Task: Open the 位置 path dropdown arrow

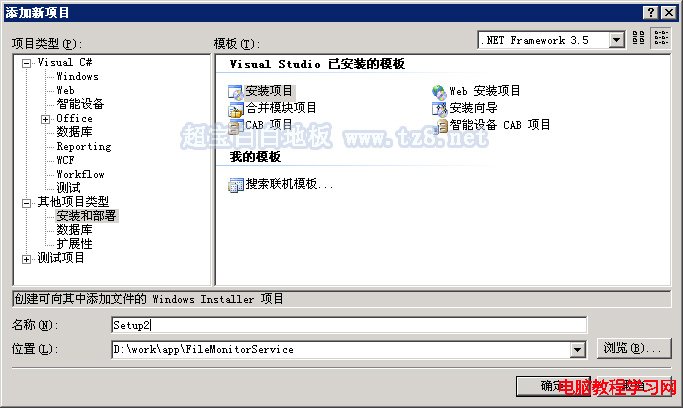Action: (x=578, y=350)
